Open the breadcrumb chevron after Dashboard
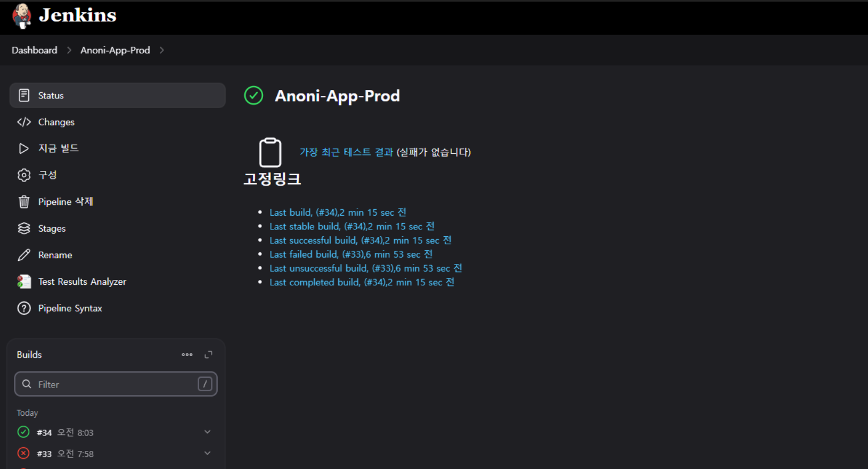The height and width of the screenshot is (469, 868). click(69, 50)
